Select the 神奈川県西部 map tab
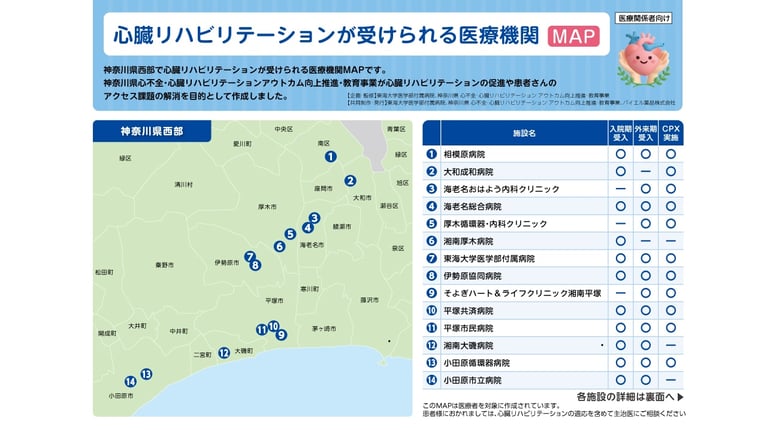 152,131
